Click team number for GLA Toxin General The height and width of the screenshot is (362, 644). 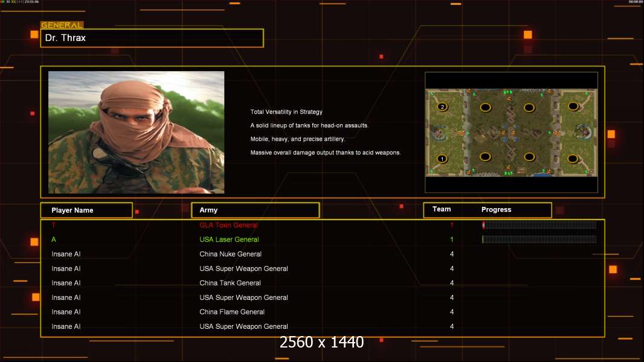click(x=452, y=225)
